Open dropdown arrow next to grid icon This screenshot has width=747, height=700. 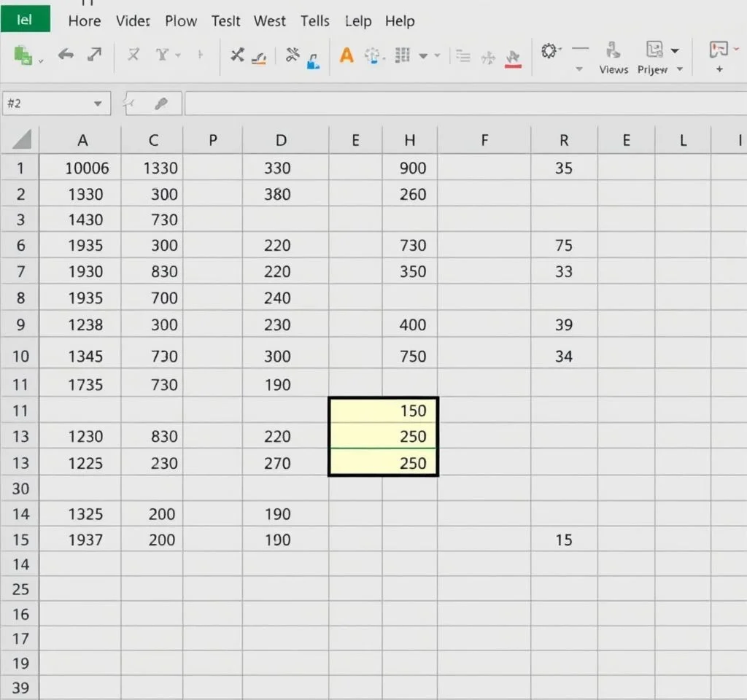(x=423, y=56)
